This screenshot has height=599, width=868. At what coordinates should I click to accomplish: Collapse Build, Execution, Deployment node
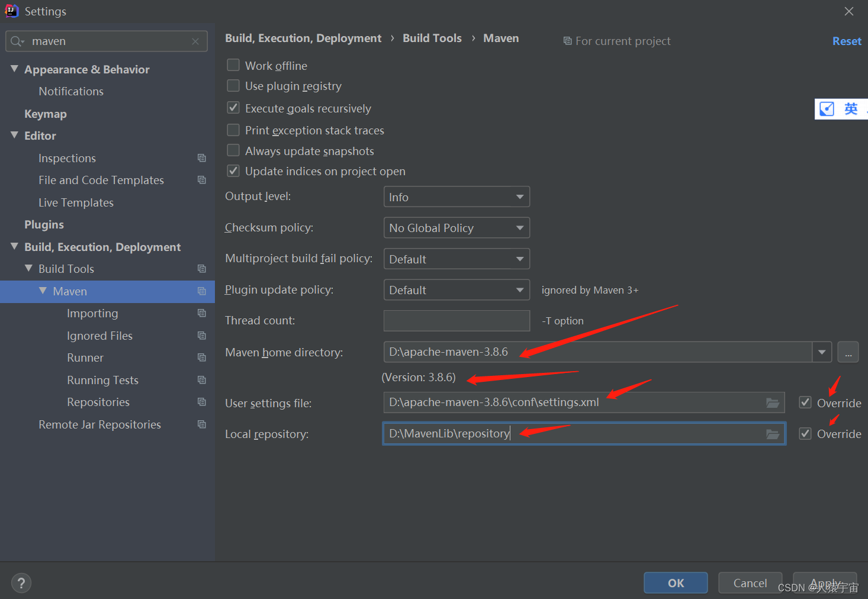tap(14, 246)
